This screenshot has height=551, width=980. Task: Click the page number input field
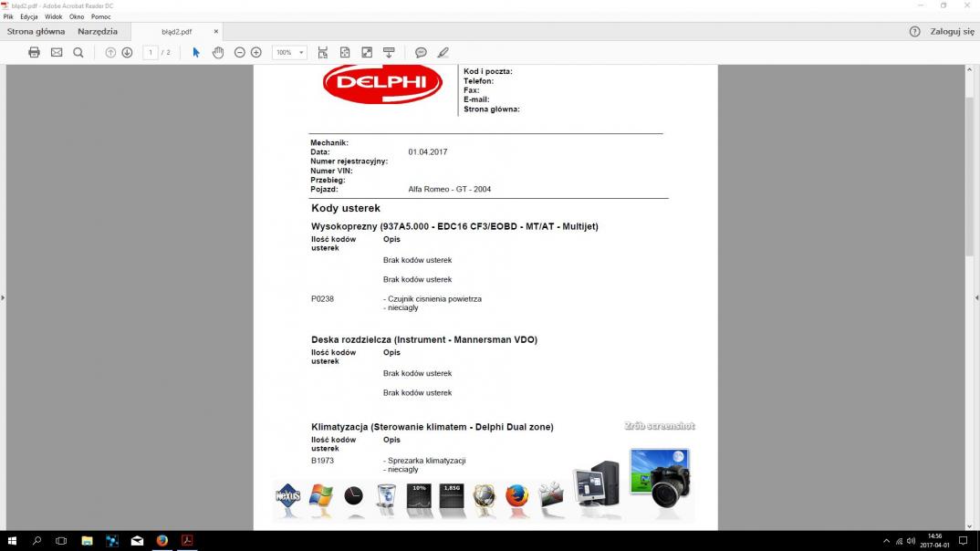(151, 53)
